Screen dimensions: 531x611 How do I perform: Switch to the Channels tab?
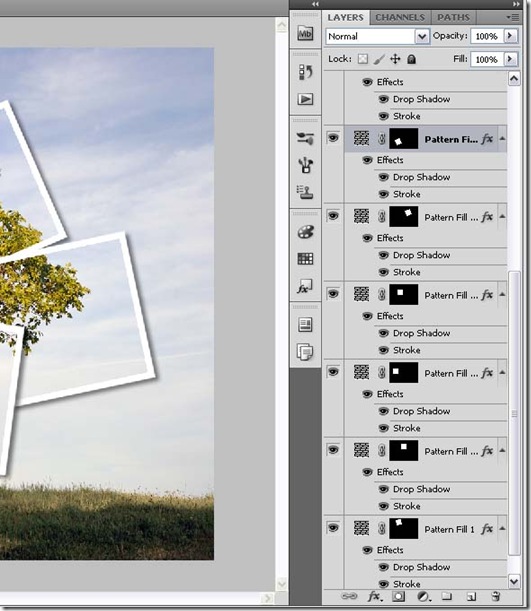(x=400, y=18)
